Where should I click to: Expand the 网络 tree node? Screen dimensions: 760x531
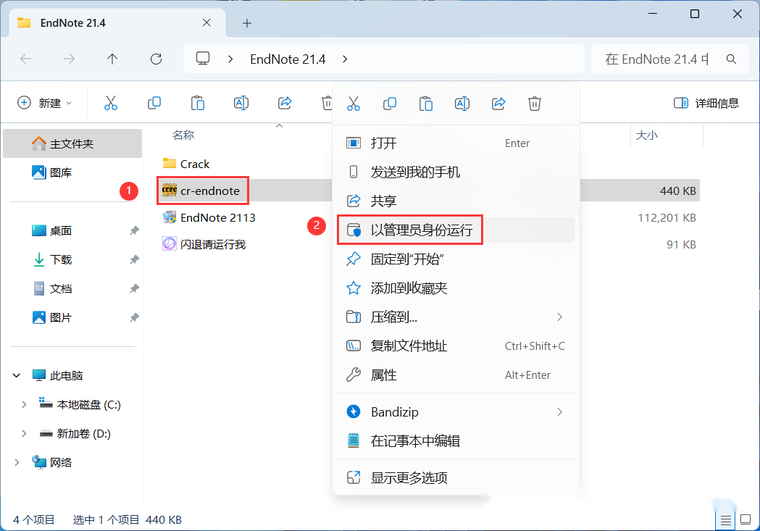coord(16,463)
